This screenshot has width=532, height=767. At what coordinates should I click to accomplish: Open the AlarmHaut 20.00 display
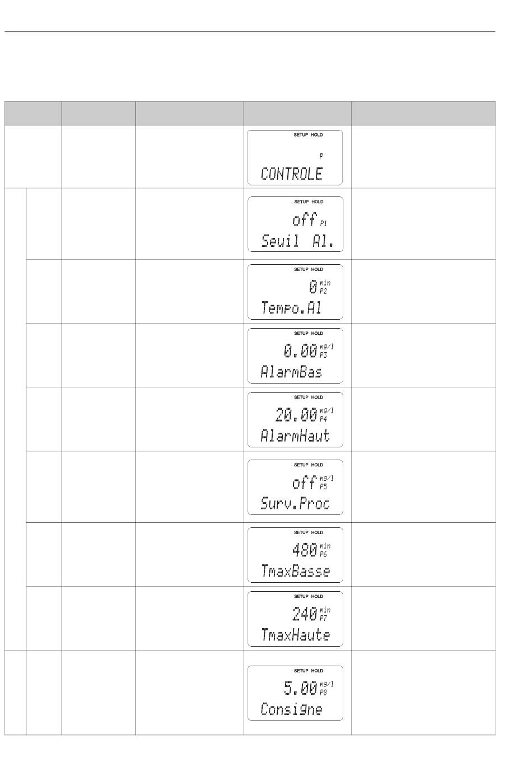tap(295, 420)
